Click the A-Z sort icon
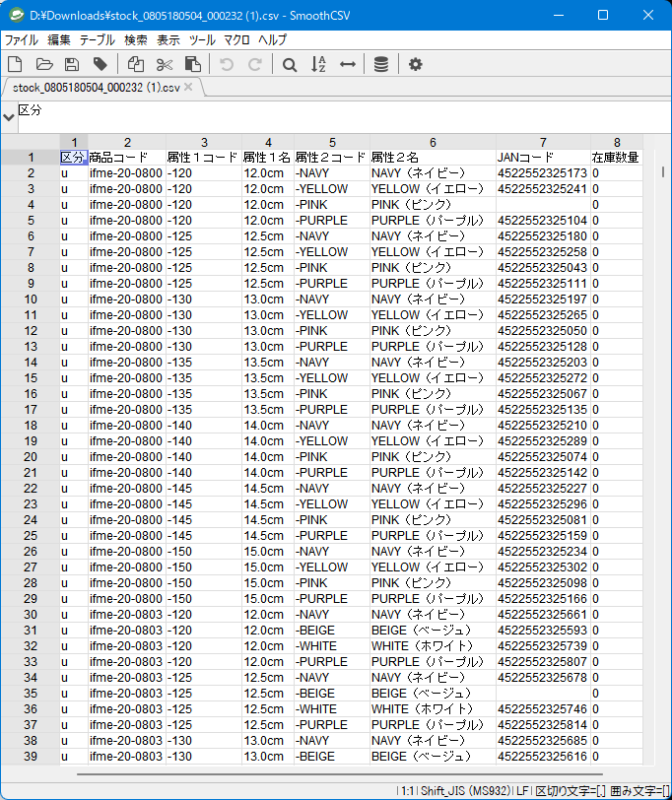The image size is (672, 800). click(x=318, y=64)
